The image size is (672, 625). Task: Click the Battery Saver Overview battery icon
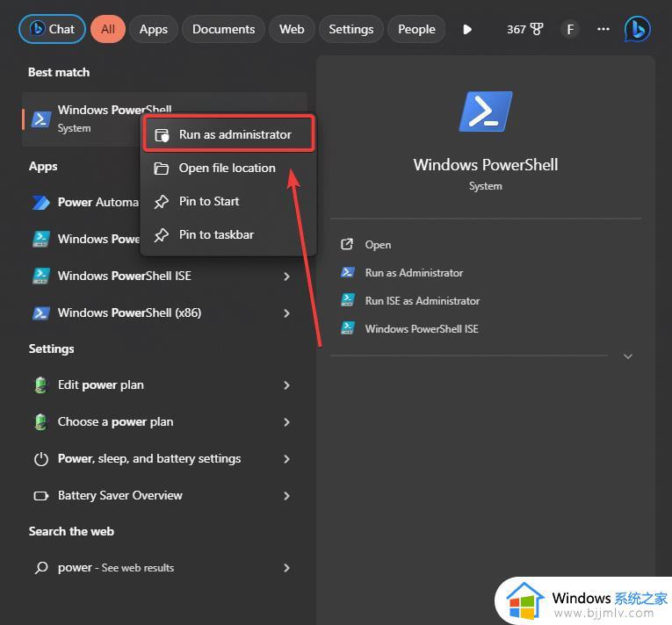pyautogui.click(x=41, y=496)
